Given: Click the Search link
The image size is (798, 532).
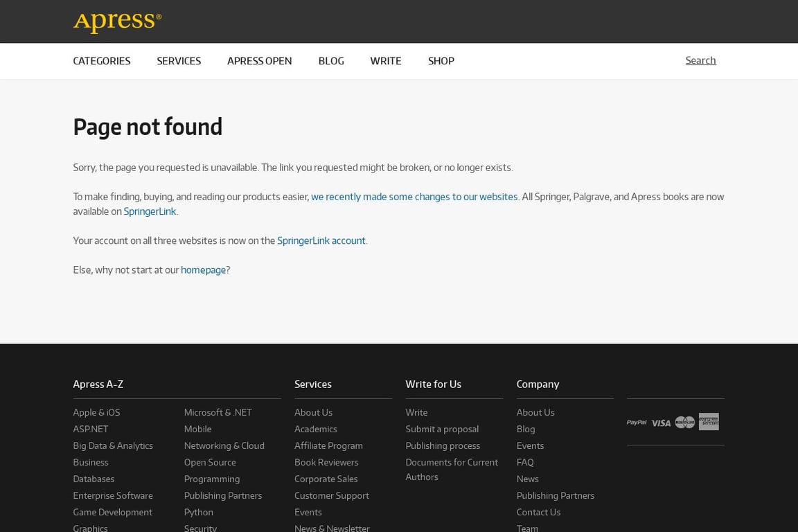Looking at the screenshot, I should coord(701,60).
